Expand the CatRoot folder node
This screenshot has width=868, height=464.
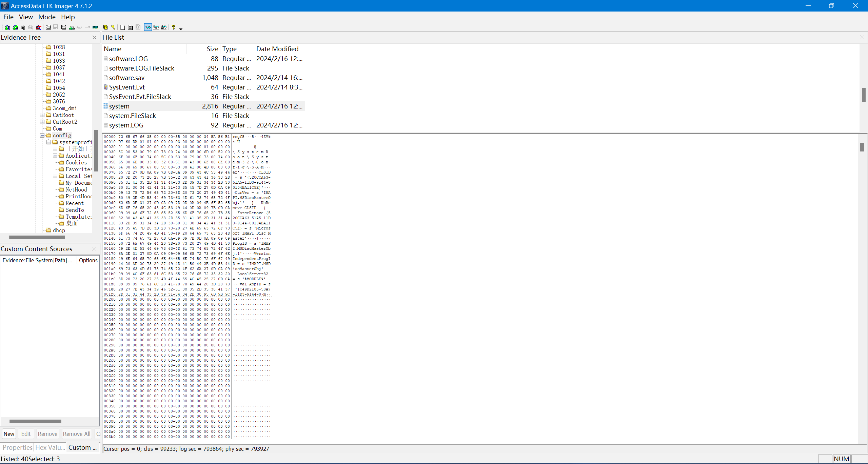pos(42,115)
